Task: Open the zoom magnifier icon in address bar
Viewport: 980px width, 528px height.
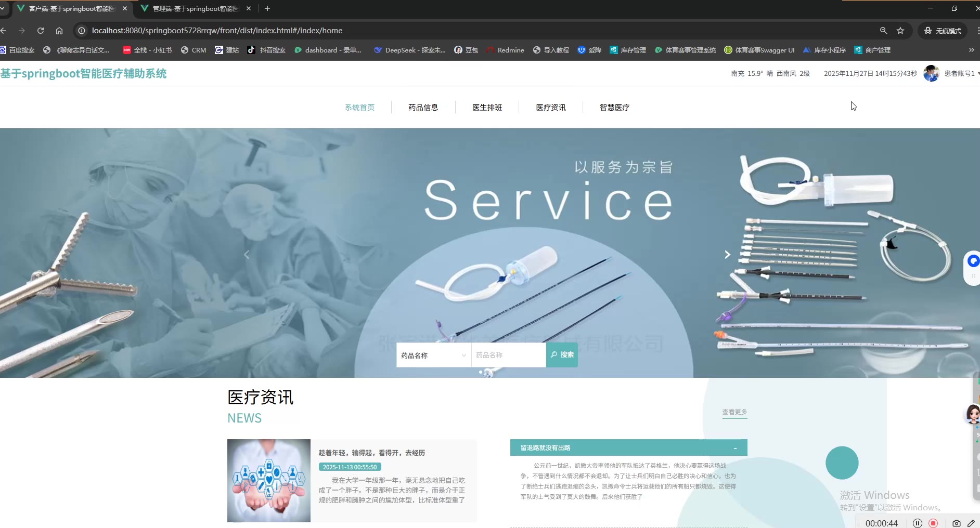Action: 883,31
